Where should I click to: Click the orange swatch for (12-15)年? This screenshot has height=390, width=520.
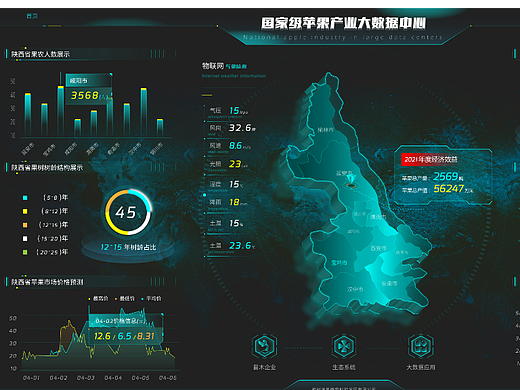(25, 225)
